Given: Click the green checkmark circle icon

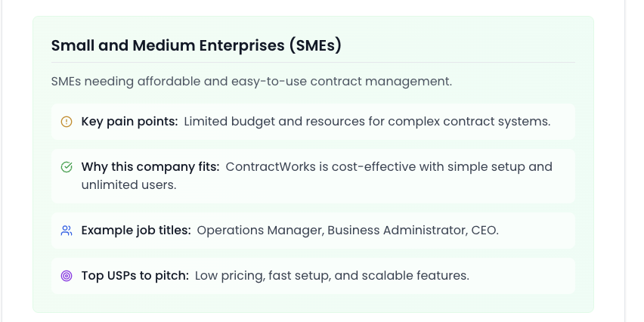Looking at the screenshot, I should [67, 167].
